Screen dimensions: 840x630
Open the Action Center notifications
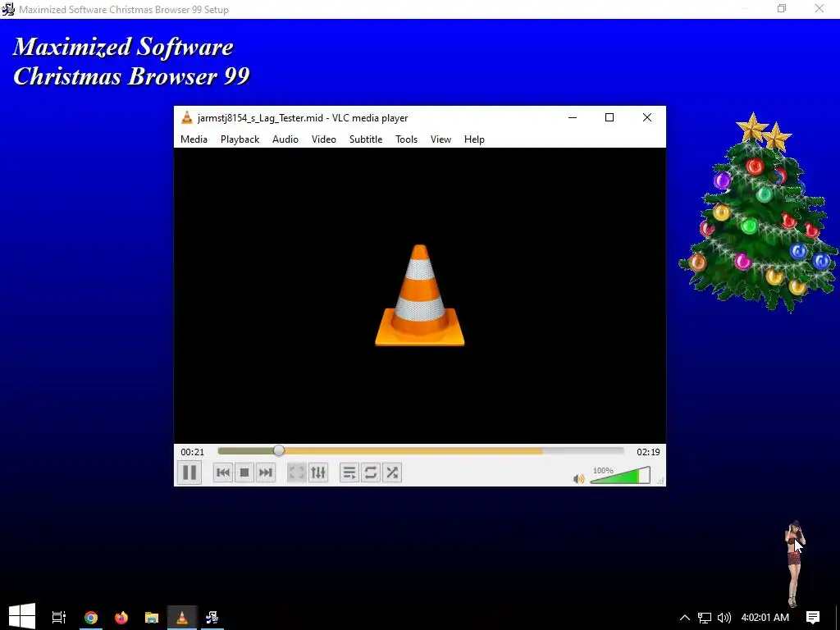click(813, 617)
